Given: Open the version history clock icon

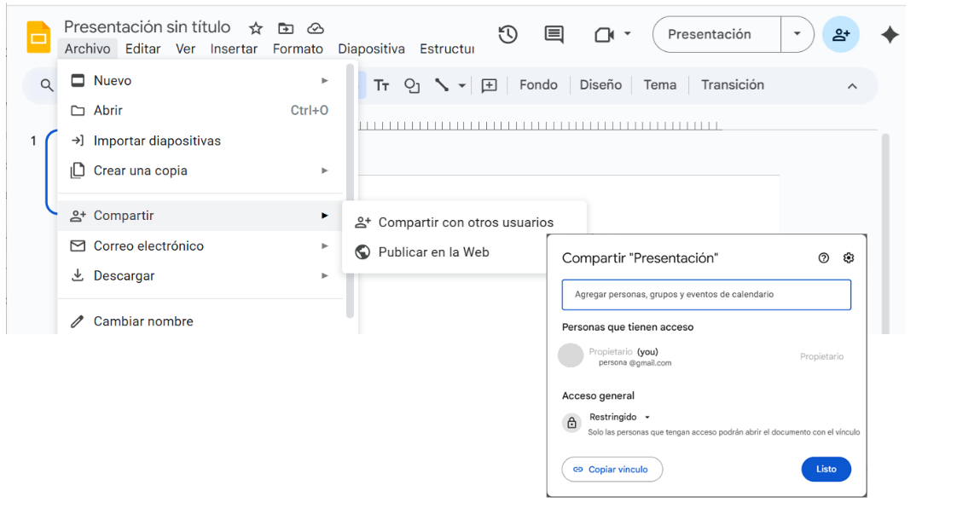Looking at the screenshot, I should [507, 34].
